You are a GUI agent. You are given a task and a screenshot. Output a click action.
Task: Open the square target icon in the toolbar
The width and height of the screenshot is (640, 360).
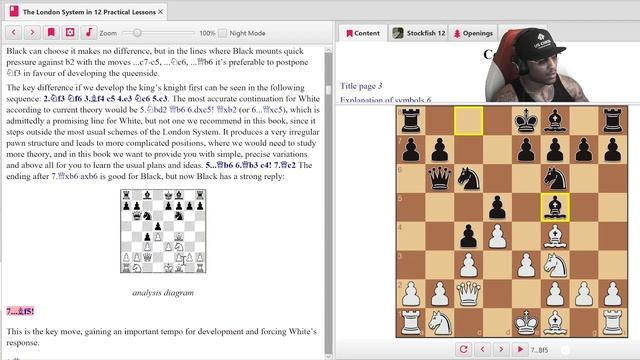[x=70, y=33]
